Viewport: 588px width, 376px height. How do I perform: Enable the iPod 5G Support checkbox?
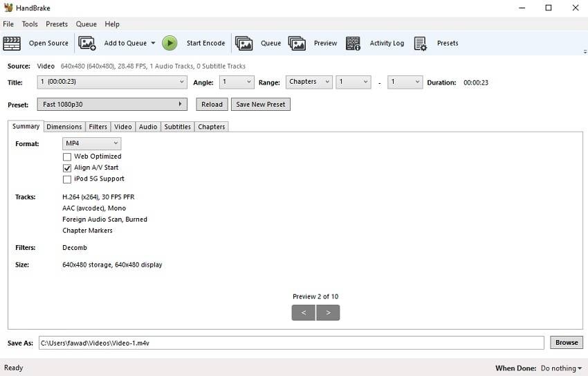[x=67, y=179]
